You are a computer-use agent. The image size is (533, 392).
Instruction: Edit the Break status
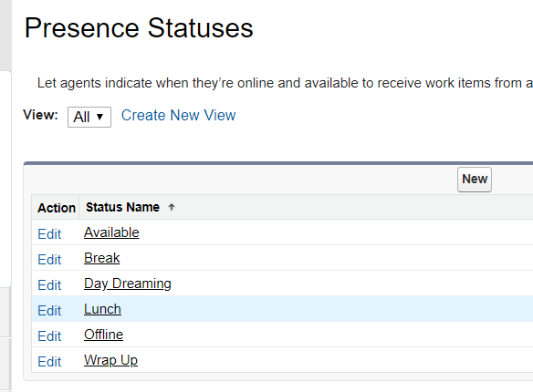pos(49,260)
